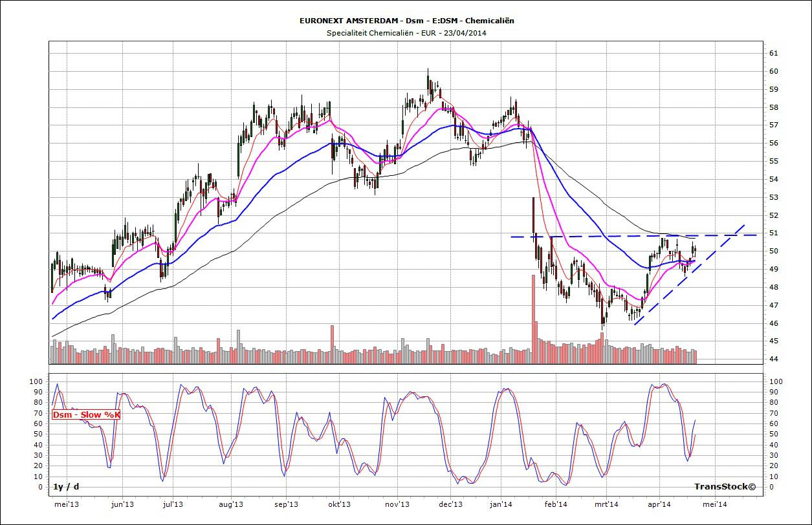Click price level 59 on the price axis
The height and width of the screenshot is (525, 812).
click(x=774, y=89)
